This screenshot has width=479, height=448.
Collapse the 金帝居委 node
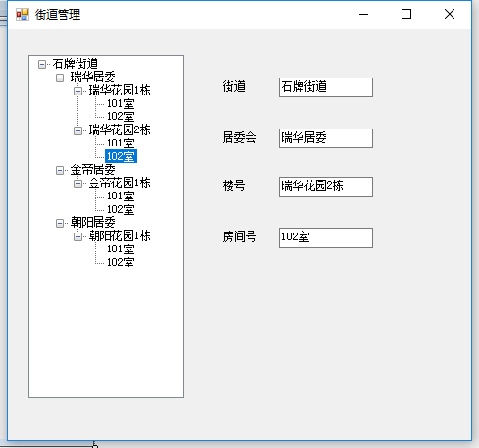[60, 170]
